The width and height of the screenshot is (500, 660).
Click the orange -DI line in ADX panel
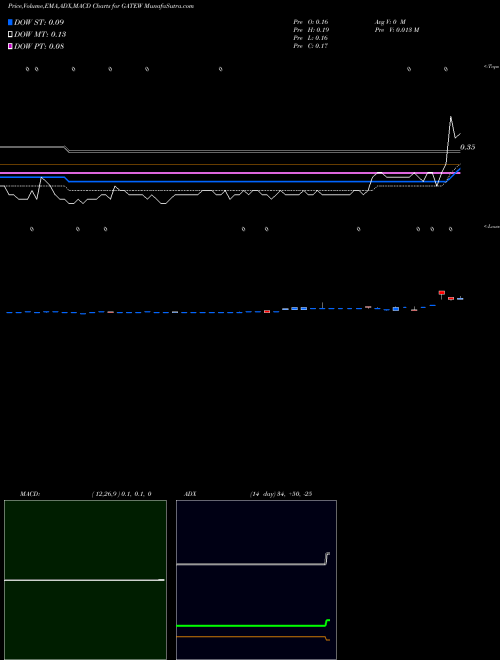click(253, 637)
